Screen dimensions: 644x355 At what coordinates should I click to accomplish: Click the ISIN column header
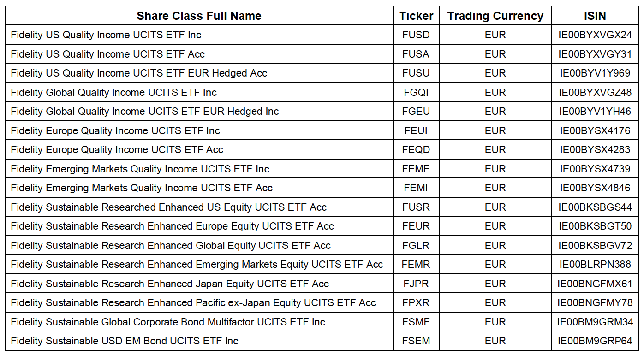pyautogui.click(x=595, y=16)
